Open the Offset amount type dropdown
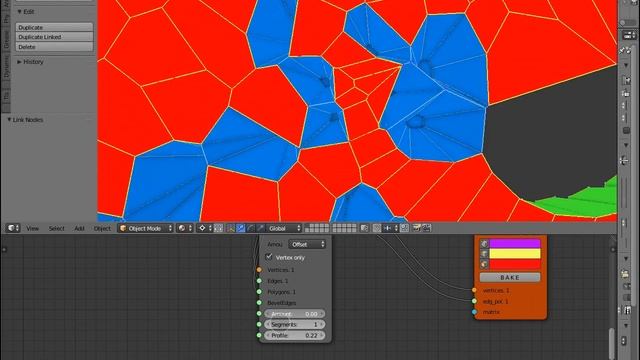This screenshot has width=640, height=360. tap(307, 244)
